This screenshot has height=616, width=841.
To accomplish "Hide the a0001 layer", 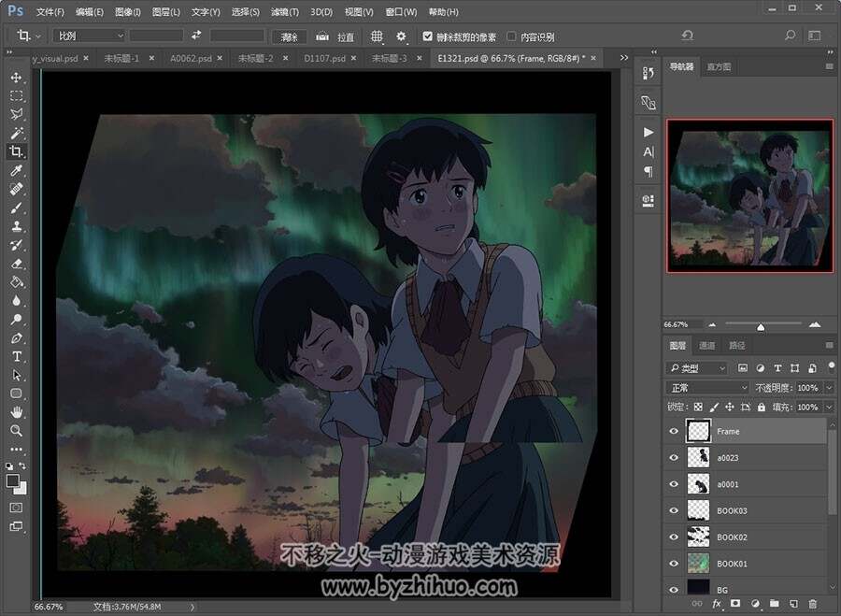I will click(x=674, y=484).
